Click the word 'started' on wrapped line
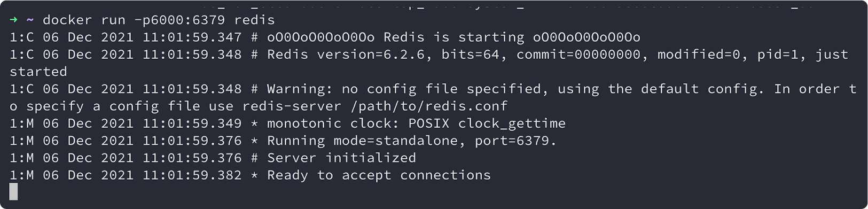Viewport: 868px width, 209px height. (x=38, y=72)
